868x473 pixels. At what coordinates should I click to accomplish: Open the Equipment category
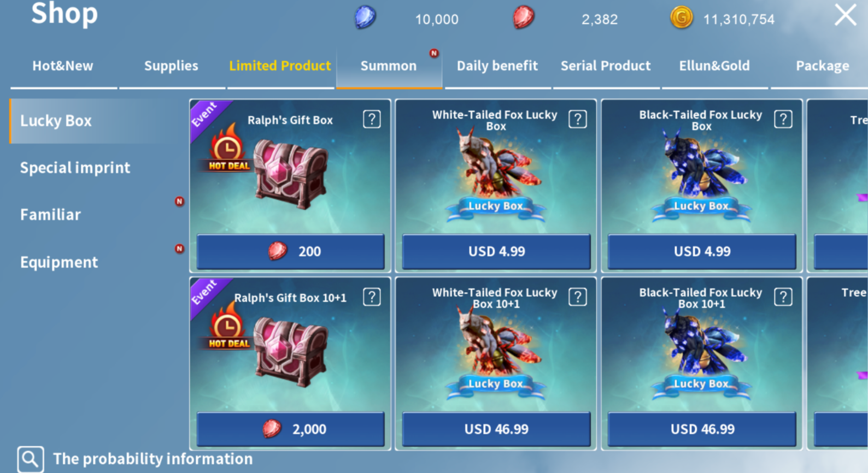[x=59, y=262]
